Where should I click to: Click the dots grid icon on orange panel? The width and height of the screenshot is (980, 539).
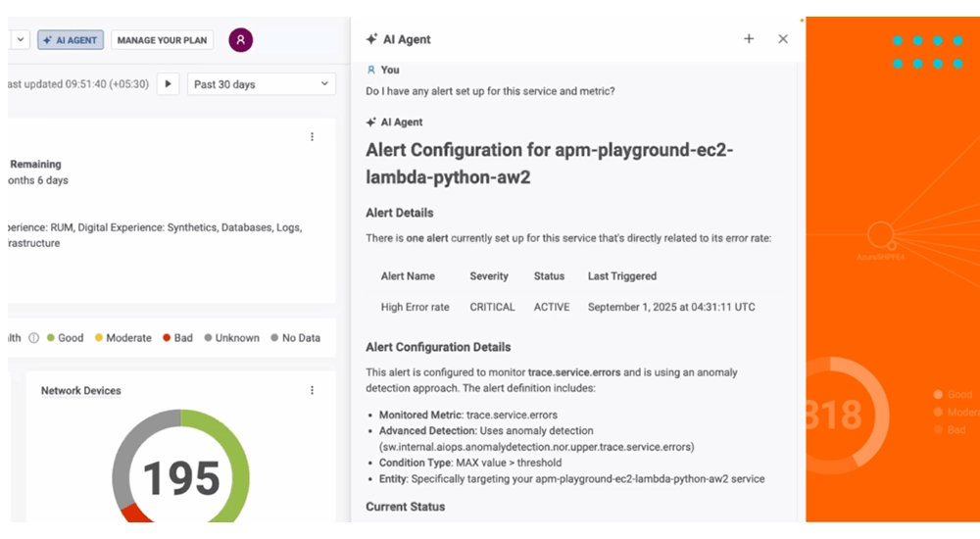[917, 52]
